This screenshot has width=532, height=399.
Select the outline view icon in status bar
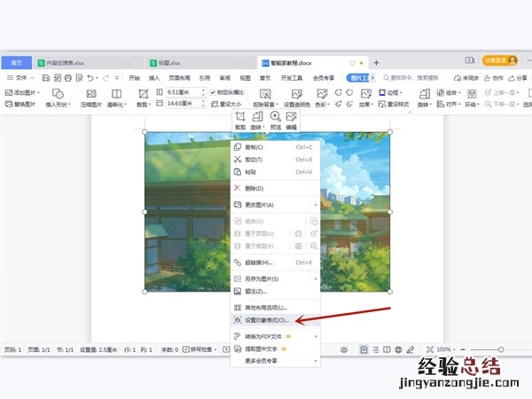(x=376, y=349)
